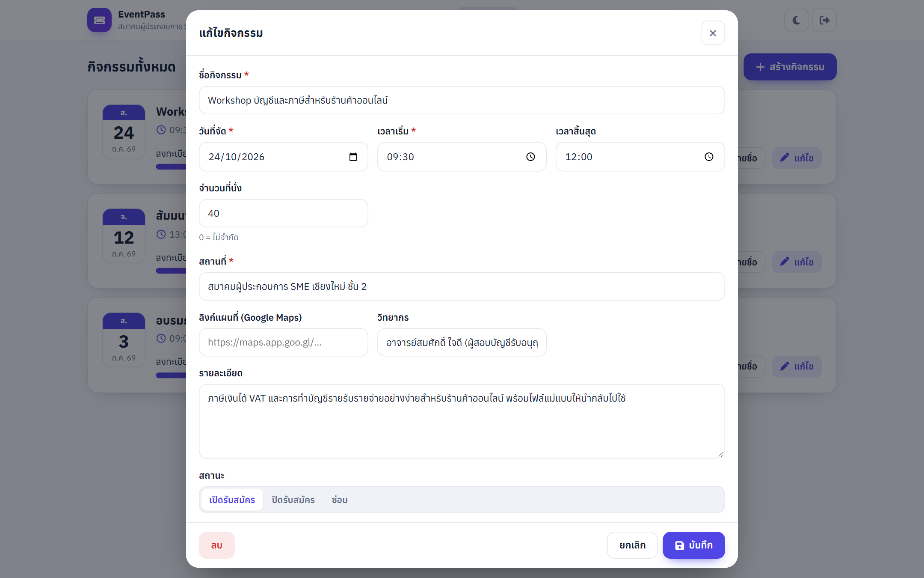Click the heading กิจกรรมทั้งหมด

tap(131, 67)
